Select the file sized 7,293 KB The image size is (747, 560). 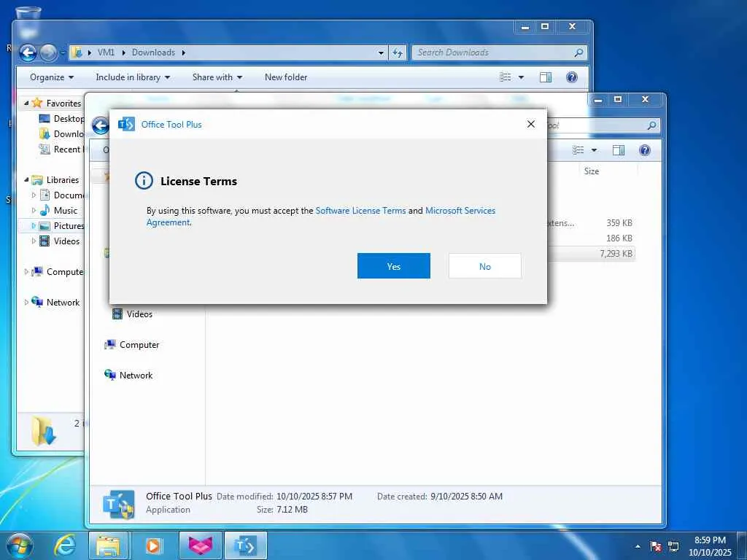tap(616, 253)
